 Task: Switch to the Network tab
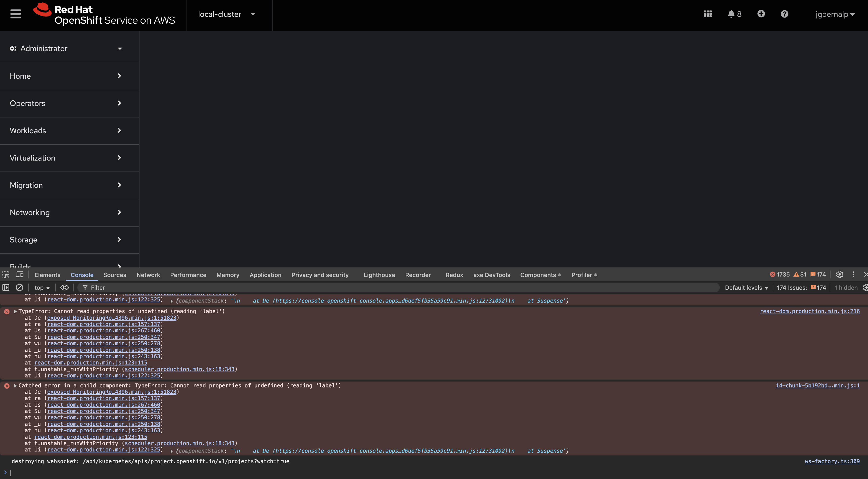click(148, 275)
